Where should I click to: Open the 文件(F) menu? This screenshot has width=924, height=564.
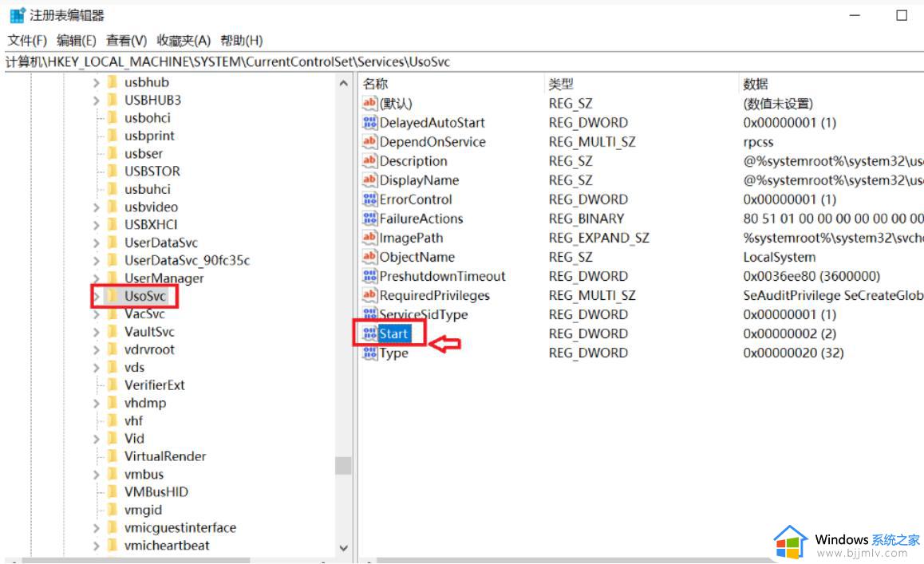click(x=27, y=40)
